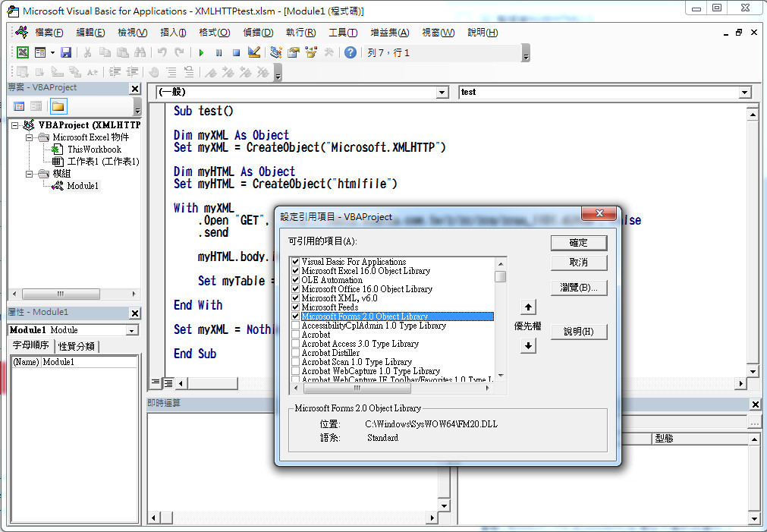Collapse the 模組 folder node

pos(29,174)
